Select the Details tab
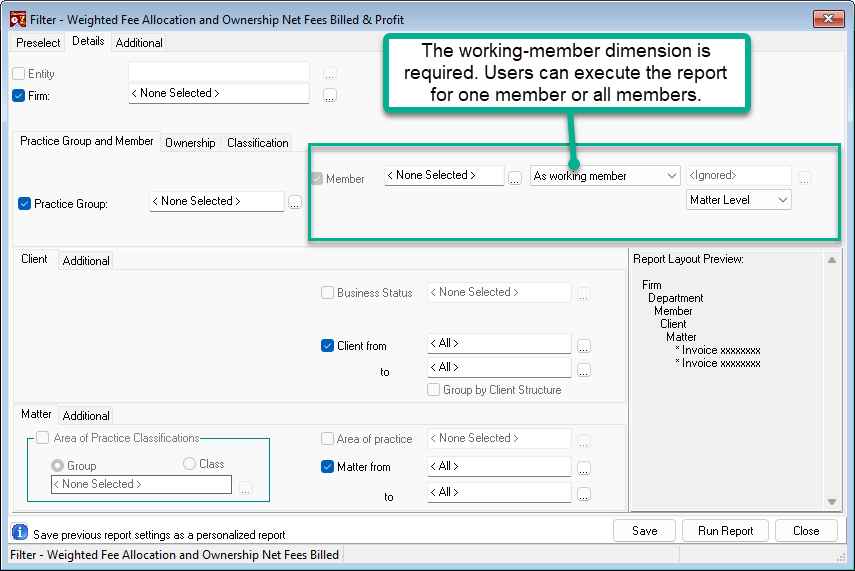 (x=88, y=41)
